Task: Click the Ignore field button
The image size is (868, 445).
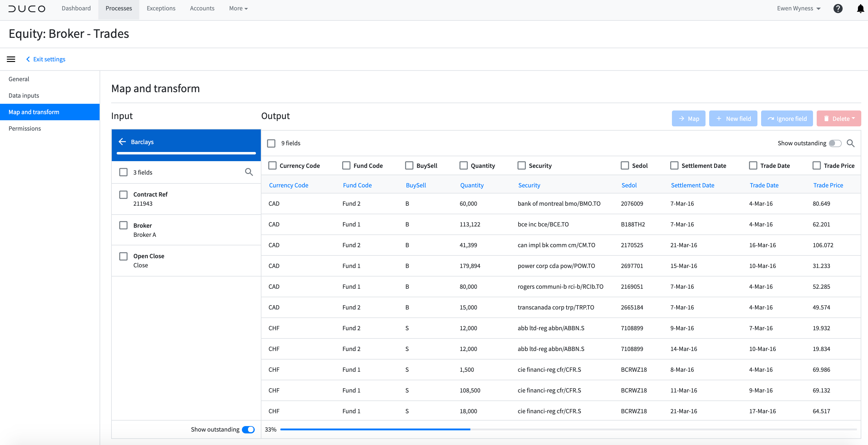Action: click(x=787, y=118)
